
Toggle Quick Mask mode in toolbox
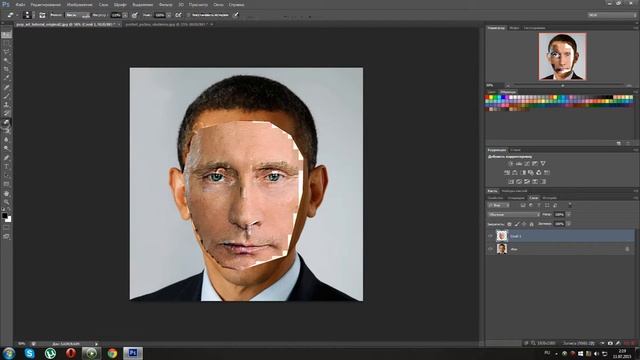click(7, 228)
